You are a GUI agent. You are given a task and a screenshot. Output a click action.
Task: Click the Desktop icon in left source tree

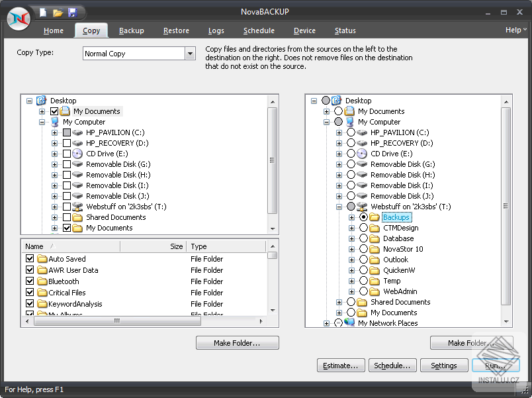point(42,101)
